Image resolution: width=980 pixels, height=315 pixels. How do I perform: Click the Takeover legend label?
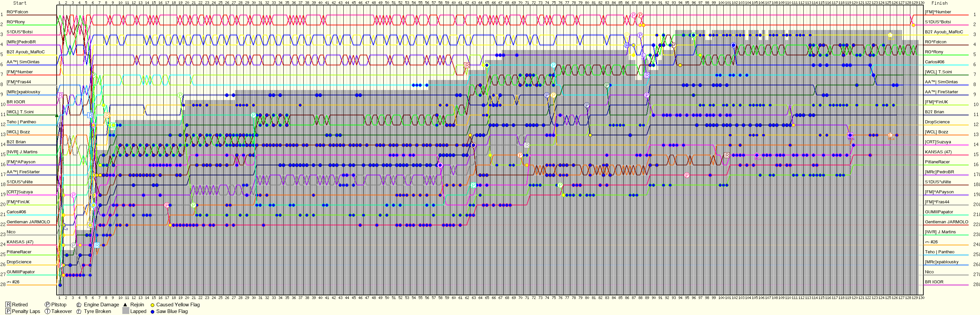(62, 311)
